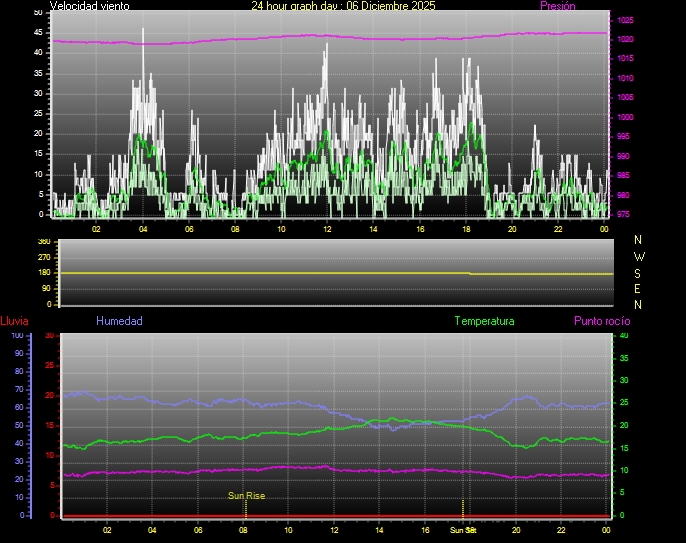Image resolution: width=686 pixels, height=543 pixels.
Task: Click the Humedad legend label
Action: point(119,321)
